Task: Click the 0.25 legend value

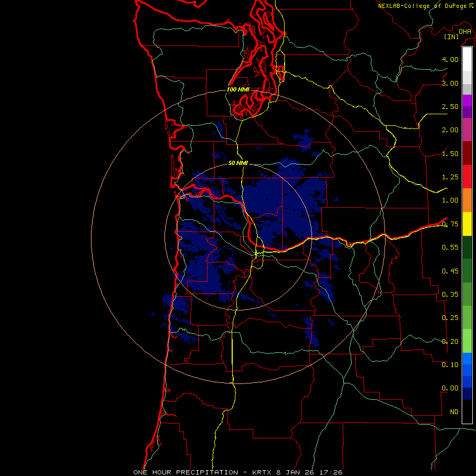Action: [x=450, y=318]
